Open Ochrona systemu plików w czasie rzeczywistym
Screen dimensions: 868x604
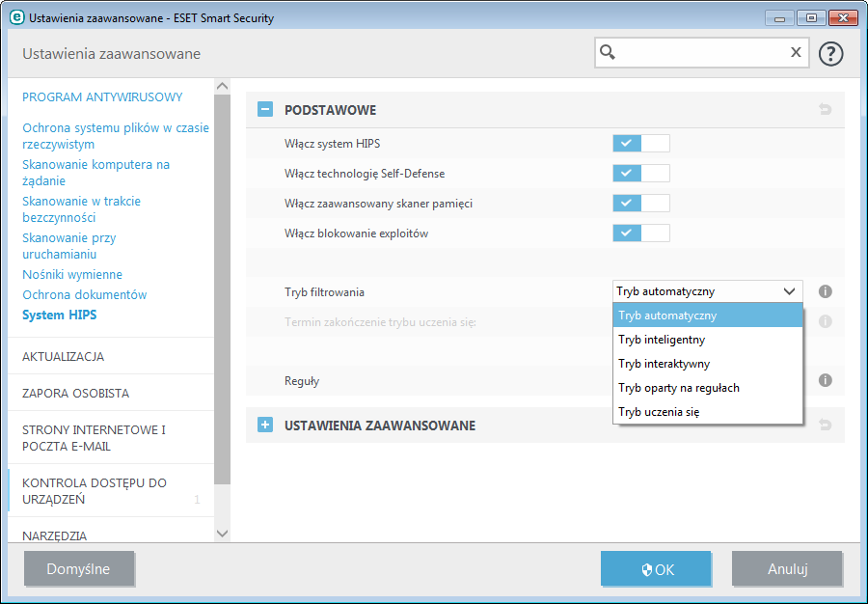click(x=115, y=136)
